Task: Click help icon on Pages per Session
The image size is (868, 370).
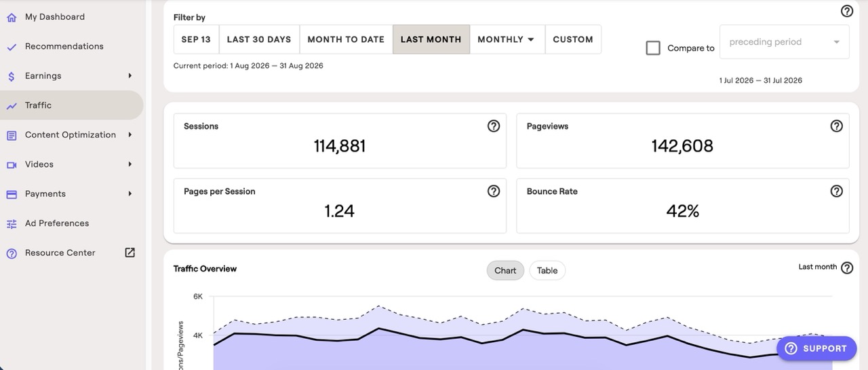Action: [494, 191]
